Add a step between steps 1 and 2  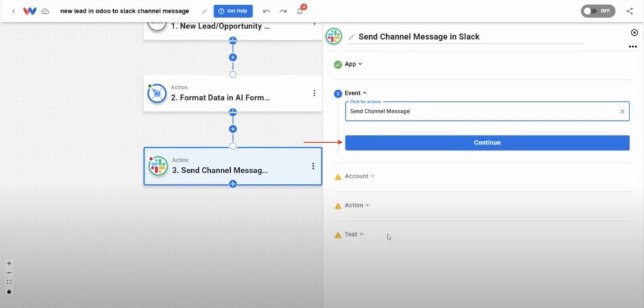coord(233,57)
